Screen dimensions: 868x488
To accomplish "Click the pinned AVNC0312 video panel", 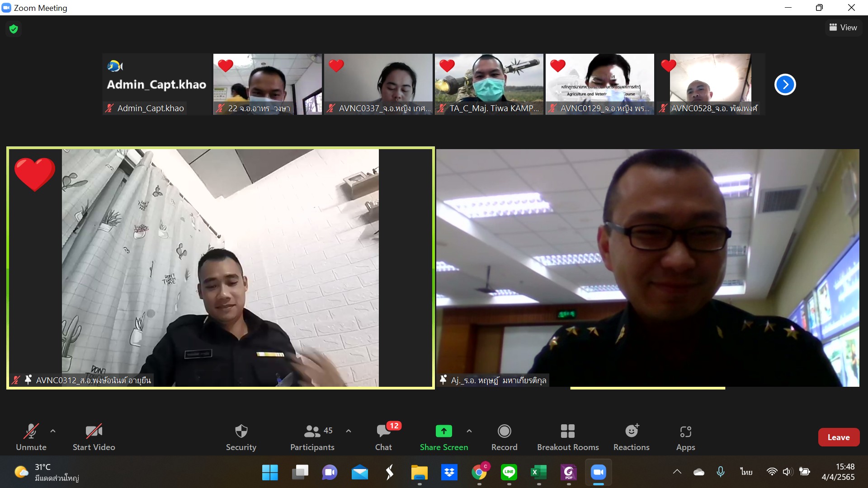I will pyautogui.click(x=221, y=268).
